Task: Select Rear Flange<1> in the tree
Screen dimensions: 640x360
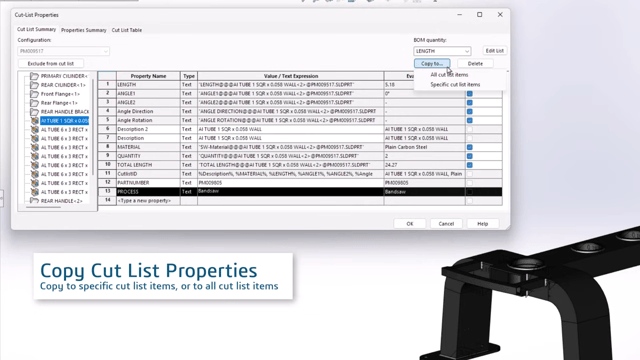Action: (59, 103)
